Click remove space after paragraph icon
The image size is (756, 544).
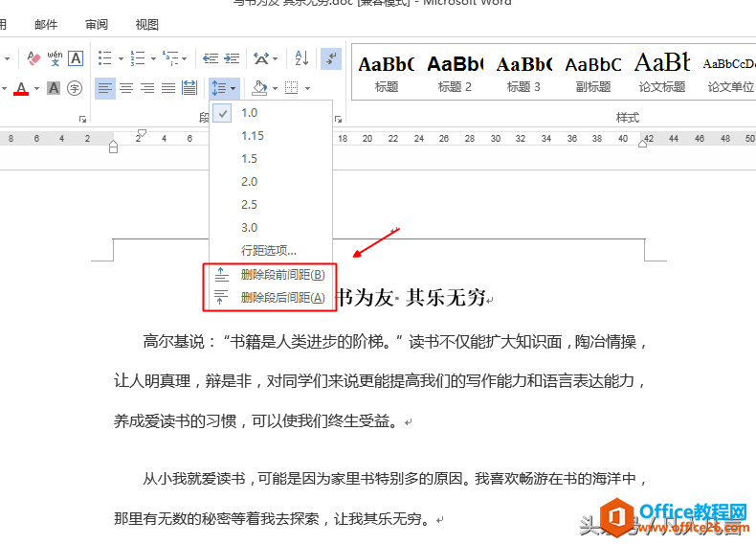[x=221, y=297]
